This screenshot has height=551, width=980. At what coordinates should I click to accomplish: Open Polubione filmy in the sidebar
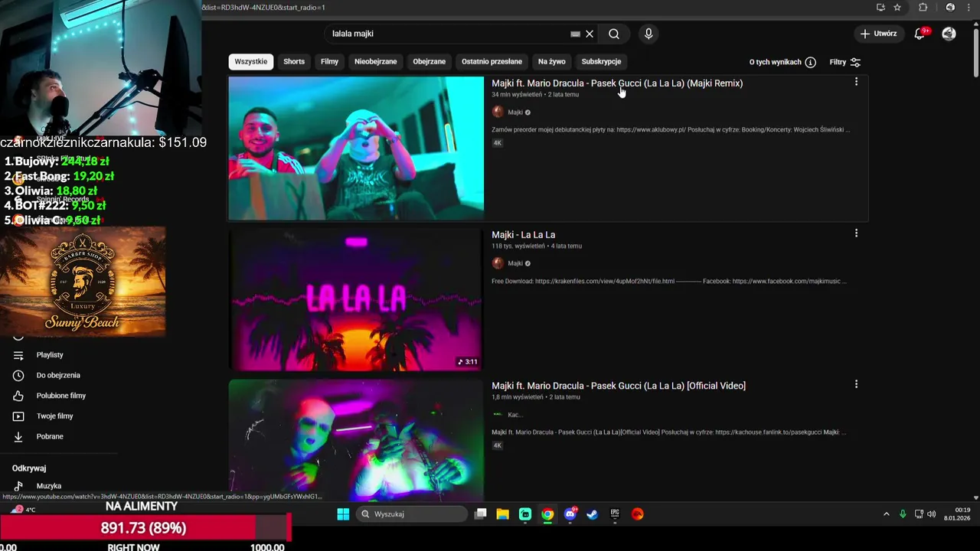click(61, 396)
